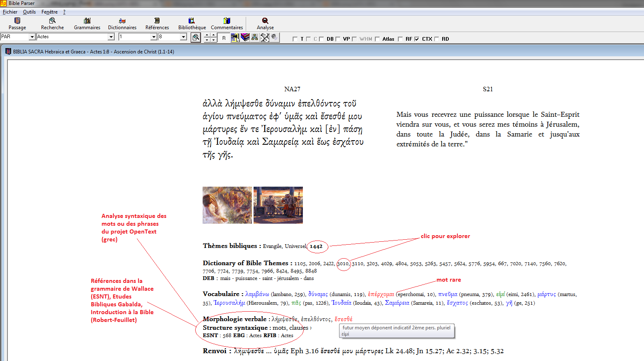This screenshot has height=361, width=644.
Task: Open the Fichier menu
Action: (x=10, y=12)
